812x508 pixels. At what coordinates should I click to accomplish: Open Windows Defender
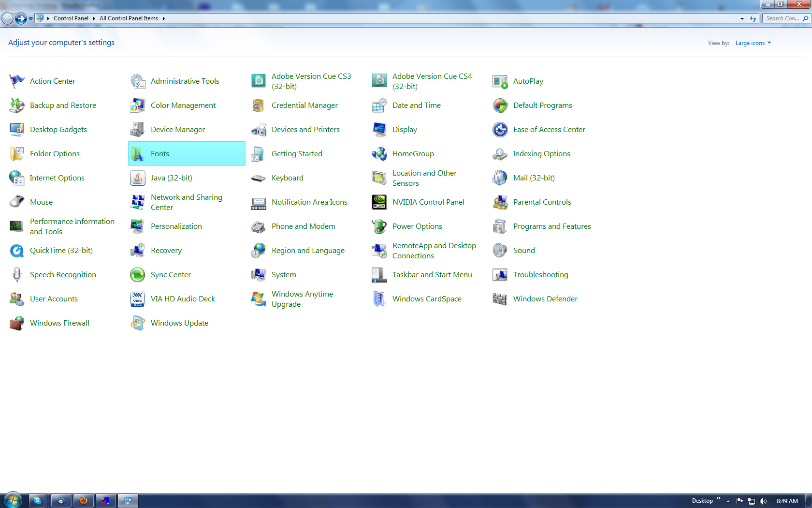545,299
